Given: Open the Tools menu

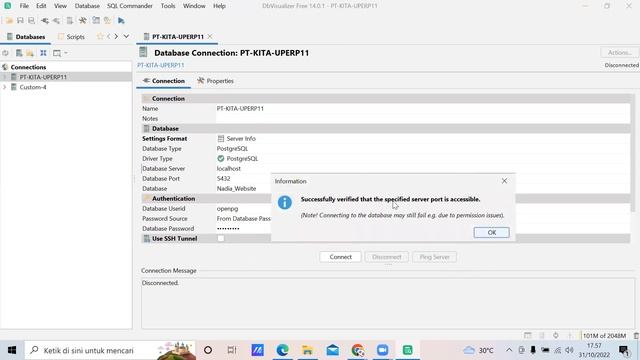Looking at the screenshot, I should [x=168, y=6].
